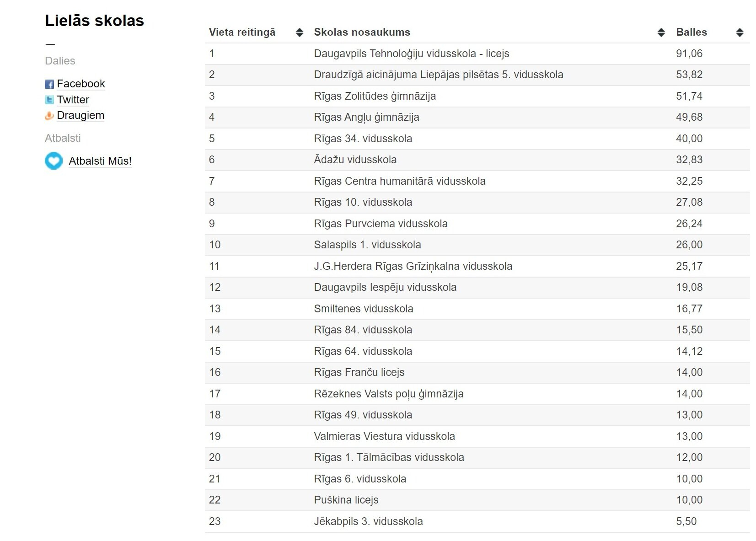
Task: Click the Facebook share icon
Action: (x=49, y=84)
